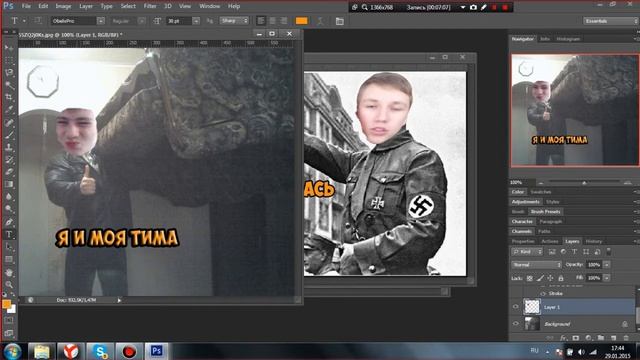Open the tool preset picker arrow
640x360 pixels.
(24, 21)
